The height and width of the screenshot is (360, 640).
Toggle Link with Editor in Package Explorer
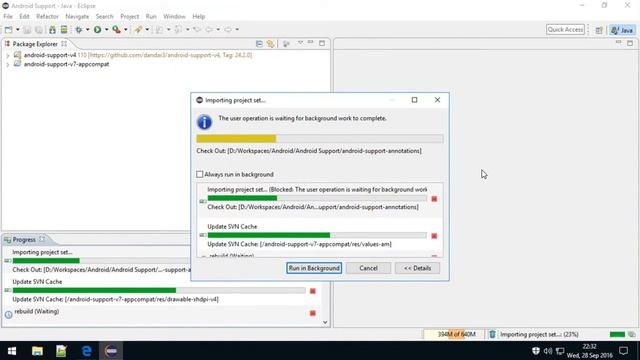271,43
